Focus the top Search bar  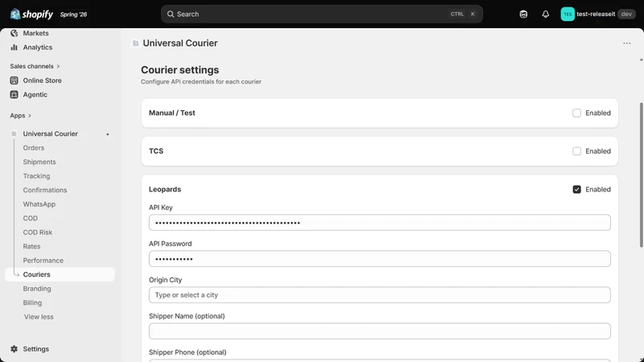[x=321, y=14]
